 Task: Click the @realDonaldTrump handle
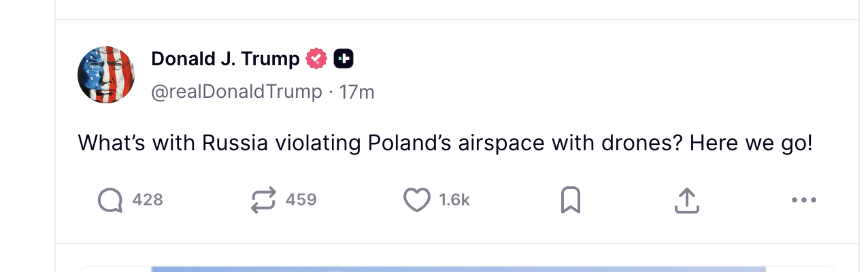pos(236,92)
